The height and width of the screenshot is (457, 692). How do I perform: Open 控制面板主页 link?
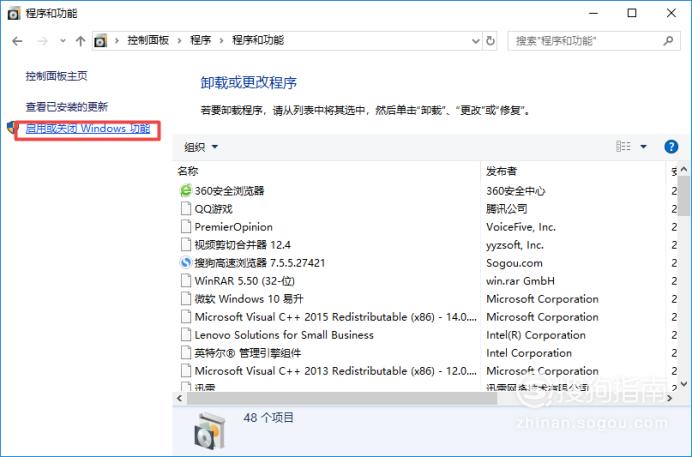pos(56,76)
